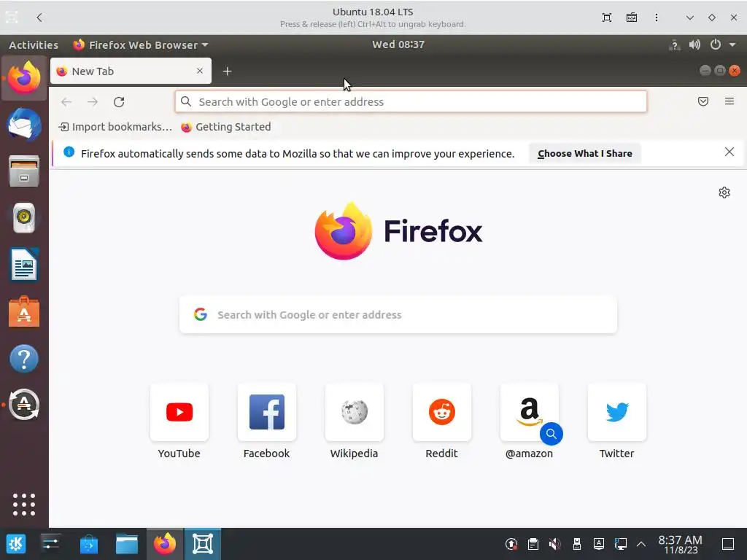Open the clipboard tray icon
Image resolution: width=747 pixels, height=560 pixels.
tap(533, 544)
